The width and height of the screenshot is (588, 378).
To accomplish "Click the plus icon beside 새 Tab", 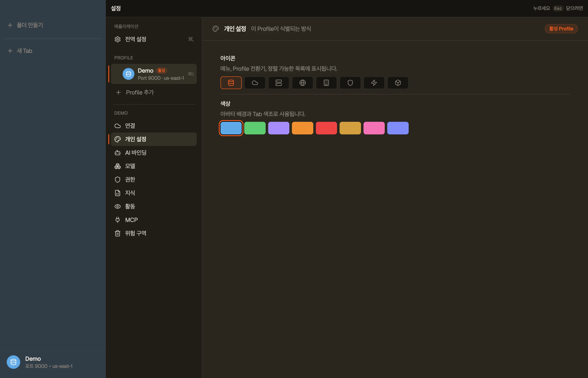I will click(x=10, y=51).
